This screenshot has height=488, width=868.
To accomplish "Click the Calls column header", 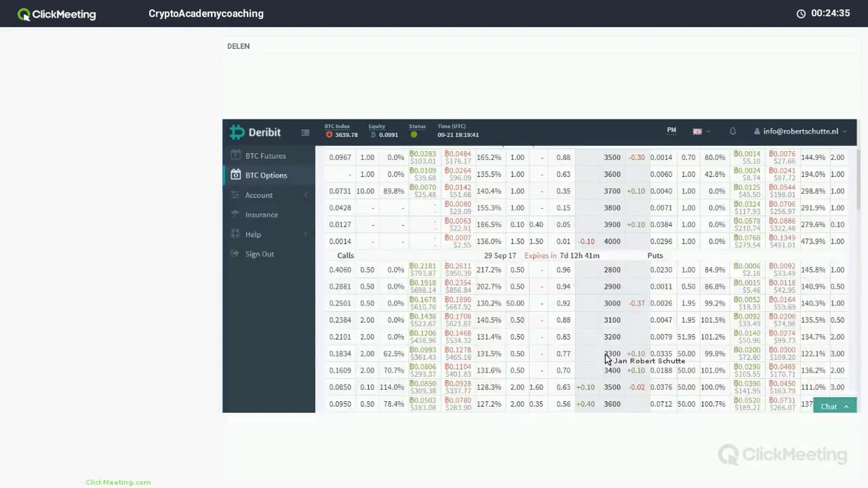I will (345, 256).
